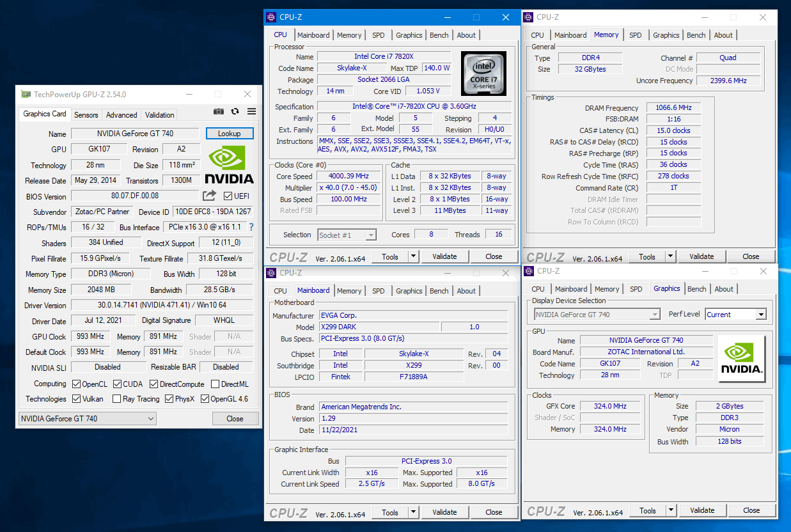791x532 pixels.
Task: Click Validate in the CPU-Z Mainboard window
Action: tap(444, 512)
